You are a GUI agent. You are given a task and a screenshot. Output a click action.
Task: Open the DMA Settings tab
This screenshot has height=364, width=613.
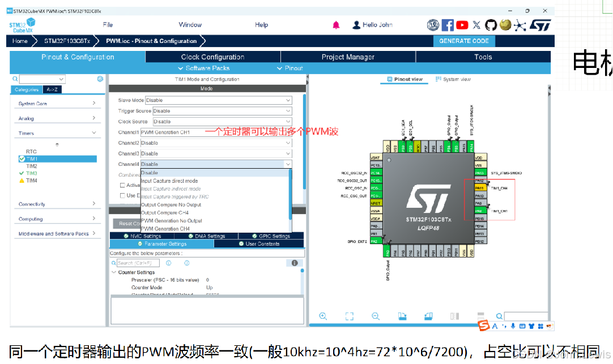[x=207, y=236]
